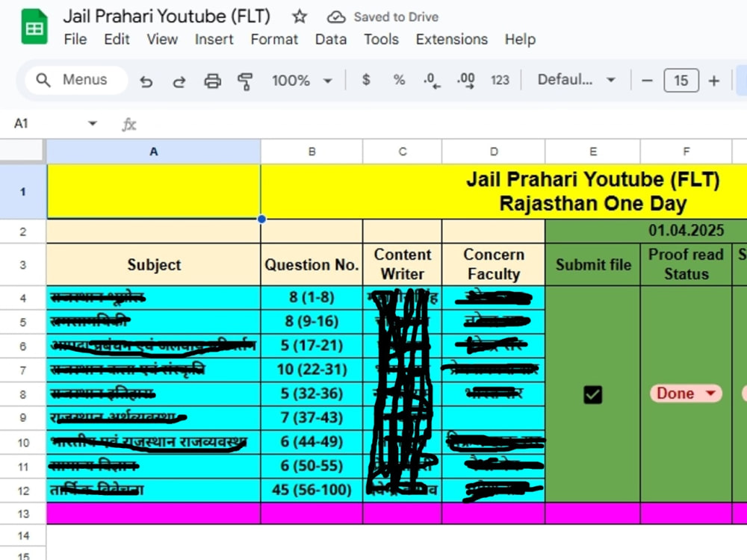Open the Default font dropdown

[577, 80]
